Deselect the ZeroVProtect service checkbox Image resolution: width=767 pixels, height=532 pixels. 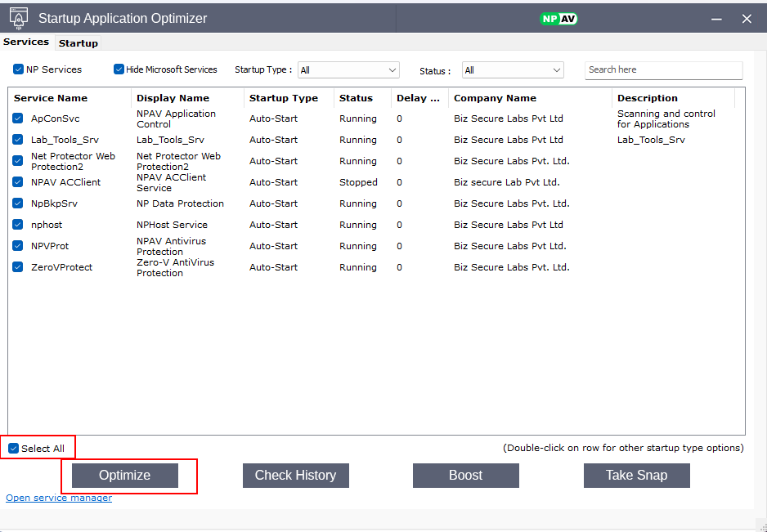point(18,267)
